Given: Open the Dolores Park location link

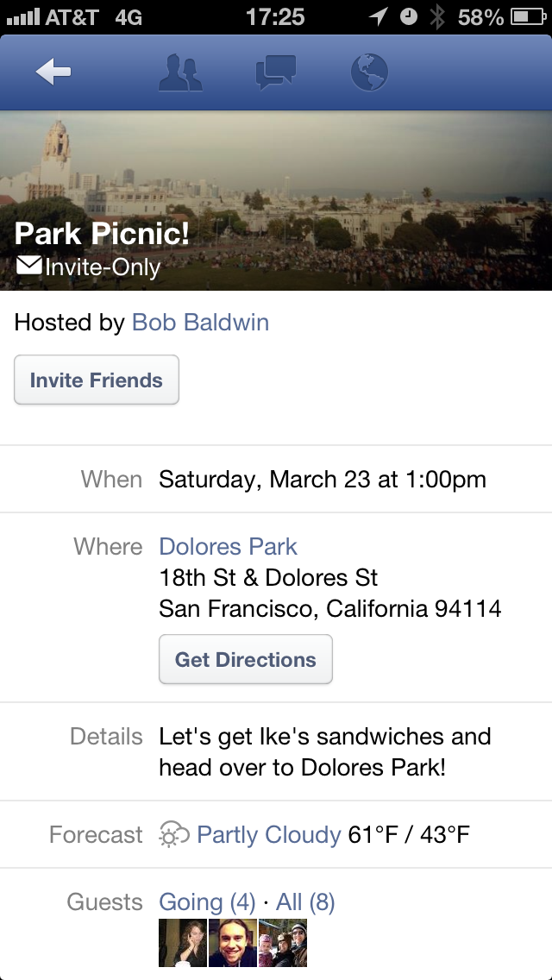Looking at the screenshot, I should (x=228, y=547).
